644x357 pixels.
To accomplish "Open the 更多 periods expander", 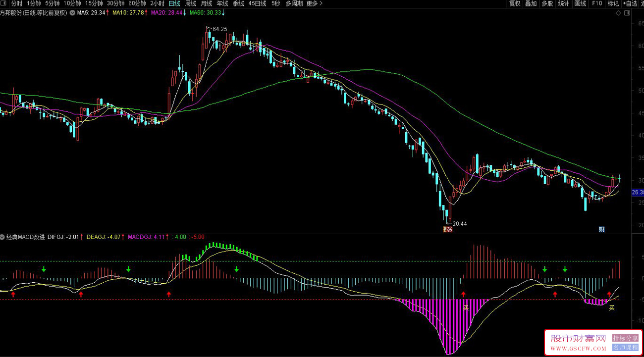I will click(x=314, y=3).
